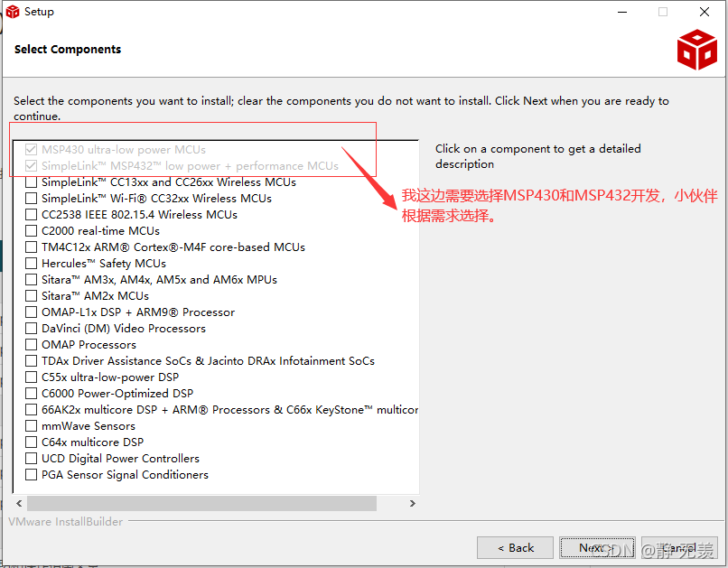The height and width of the screenshot is (568, 728).
Task: Click the Cancel button
Action: point(679,548)
